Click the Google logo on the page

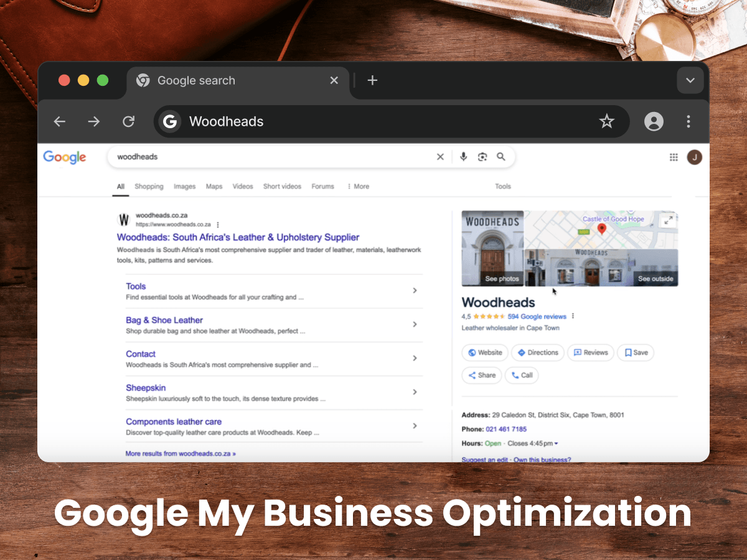point(65,157)
